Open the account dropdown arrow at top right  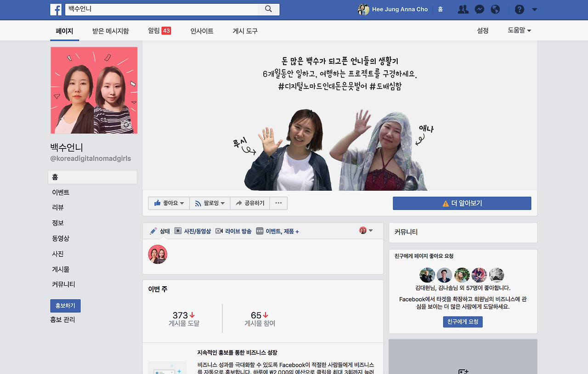(534, 9)
